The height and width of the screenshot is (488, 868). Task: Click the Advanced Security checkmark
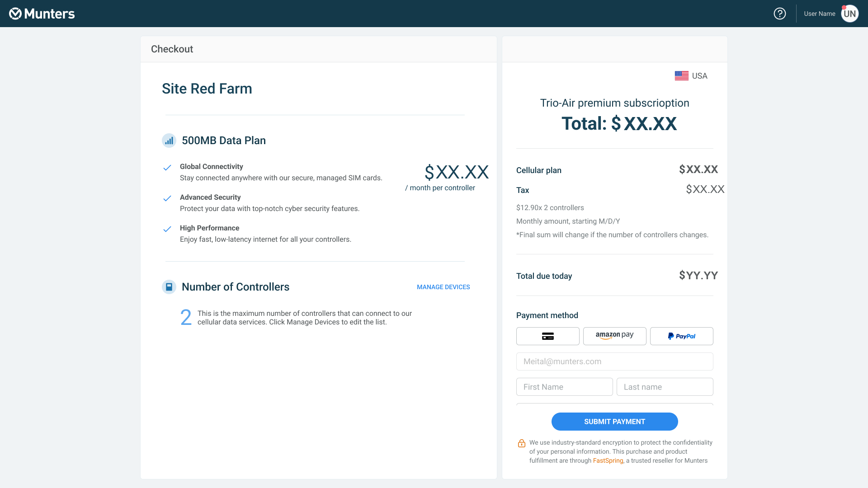pyautogui.click(x=167, y=198)
